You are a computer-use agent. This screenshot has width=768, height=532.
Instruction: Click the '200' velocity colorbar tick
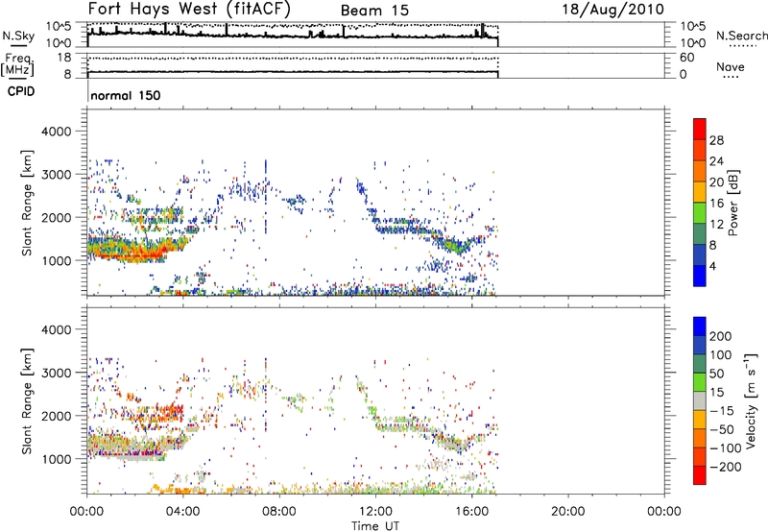(x=720, y=336)
